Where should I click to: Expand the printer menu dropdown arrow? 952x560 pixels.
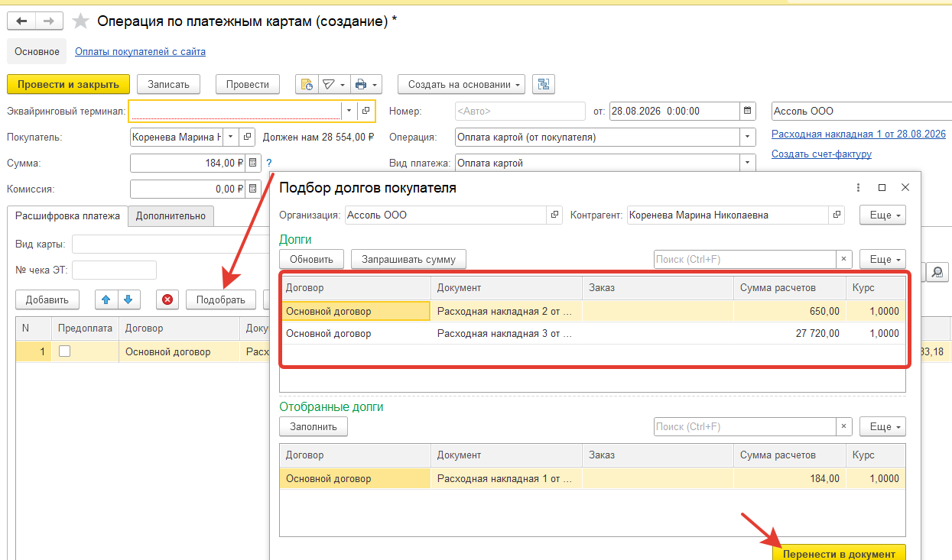tap(375, 84)
